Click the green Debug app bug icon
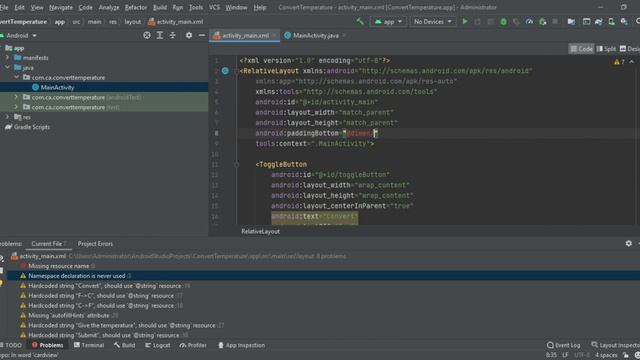The width and height of the screenshot is (640, 360). click(503, 22)
